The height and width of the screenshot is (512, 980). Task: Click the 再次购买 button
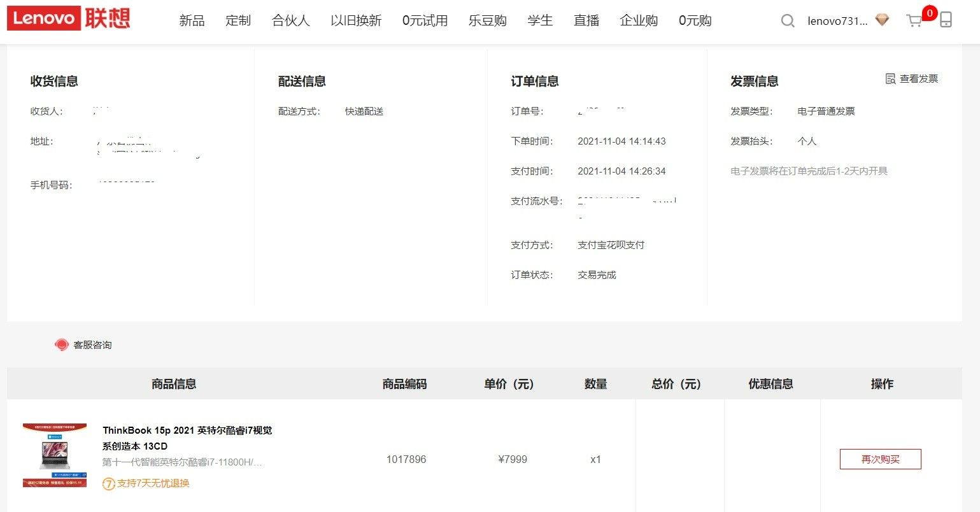[881, 459]
